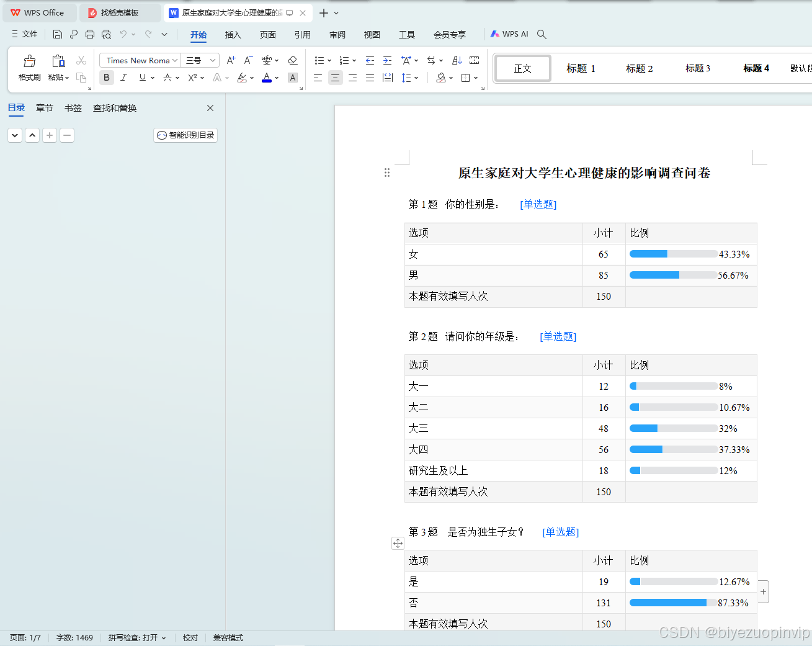This screenshot has width=812, height=646.
Task: Click the Undo arrow icon
Action: (123, 34)
